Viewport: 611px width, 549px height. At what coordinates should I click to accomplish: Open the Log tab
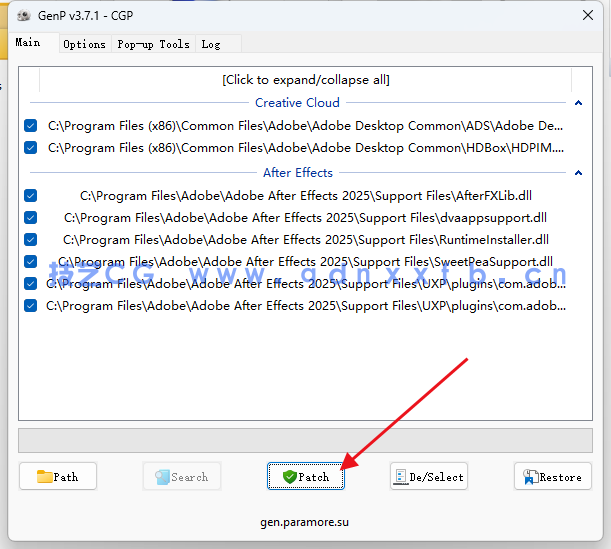[x=210, y=44]
